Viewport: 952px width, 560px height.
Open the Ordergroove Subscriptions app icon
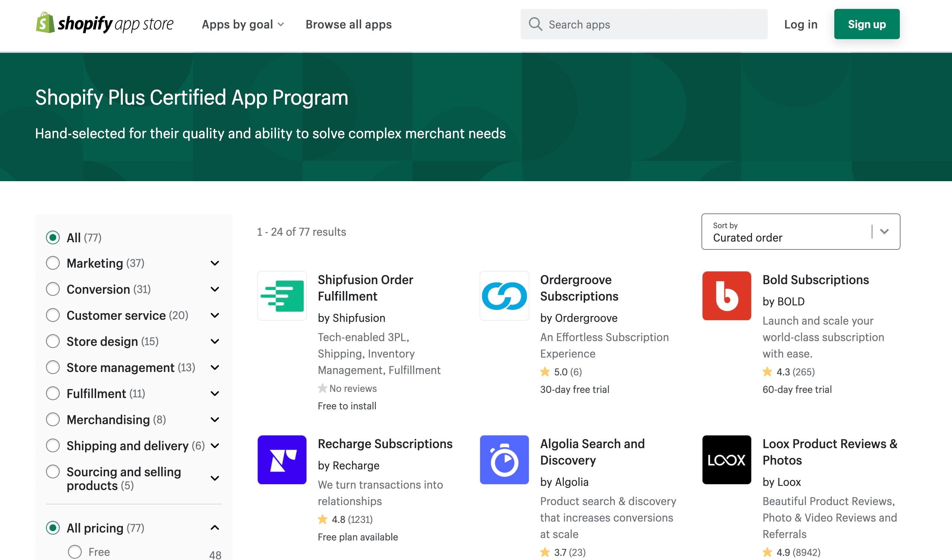(504, 296)
